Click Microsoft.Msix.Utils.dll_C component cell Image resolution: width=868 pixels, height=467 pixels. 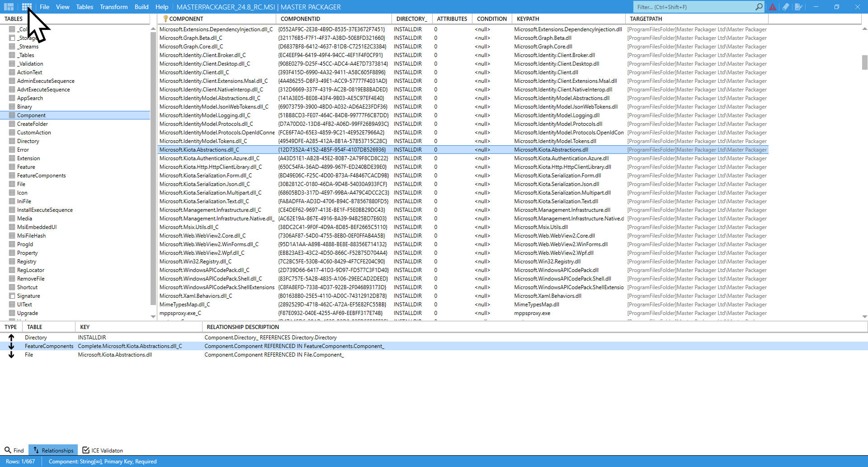[x=217, y=227]
